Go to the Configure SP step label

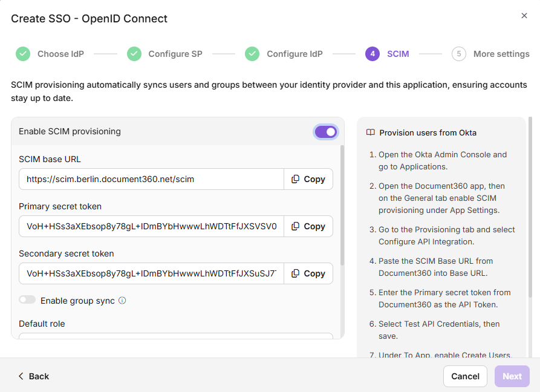[x=175, y=54]
